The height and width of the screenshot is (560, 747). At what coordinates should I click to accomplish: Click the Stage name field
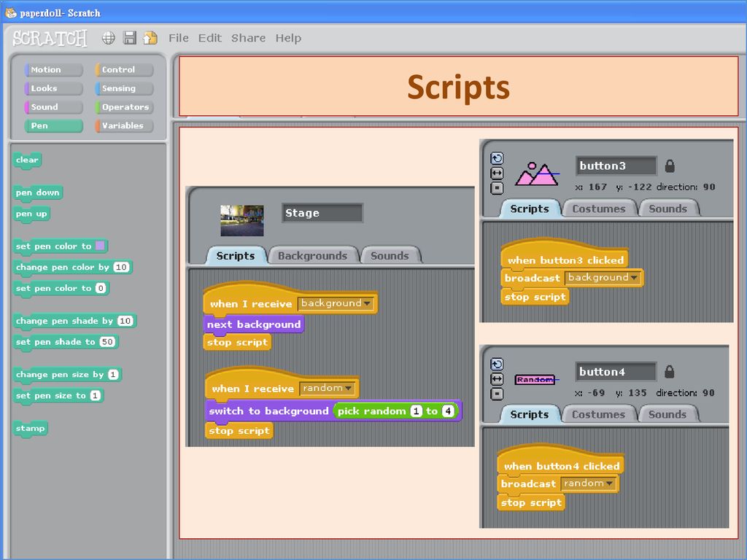pyautogui.click(x=322, y=213)
